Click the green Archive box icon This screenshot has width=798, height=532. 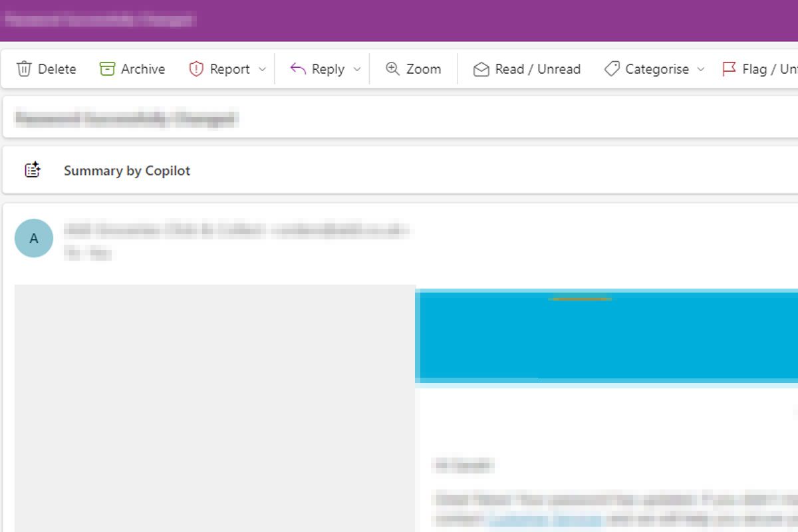pos(107,69)
